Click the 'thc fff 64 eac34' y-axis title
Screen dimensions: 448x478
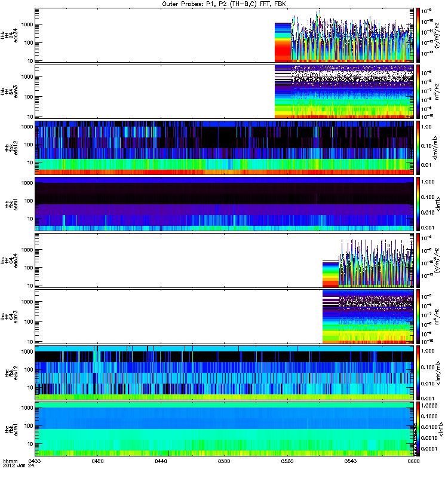(x=9, y=260)
